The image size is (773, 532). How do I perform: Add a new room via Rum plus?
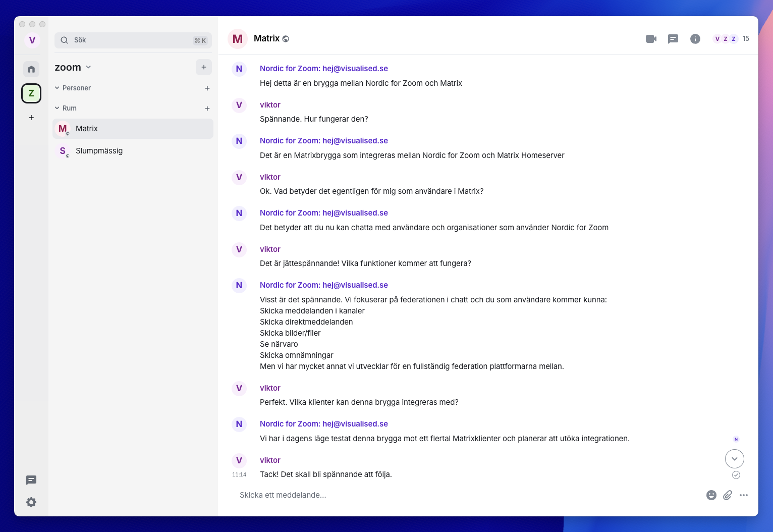point(207,109)
